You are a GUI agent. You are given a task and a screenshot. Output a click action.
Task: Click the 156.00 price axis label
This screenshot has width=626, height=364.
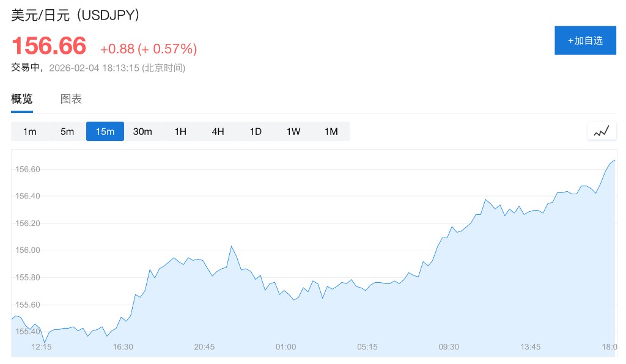point(27,250)
